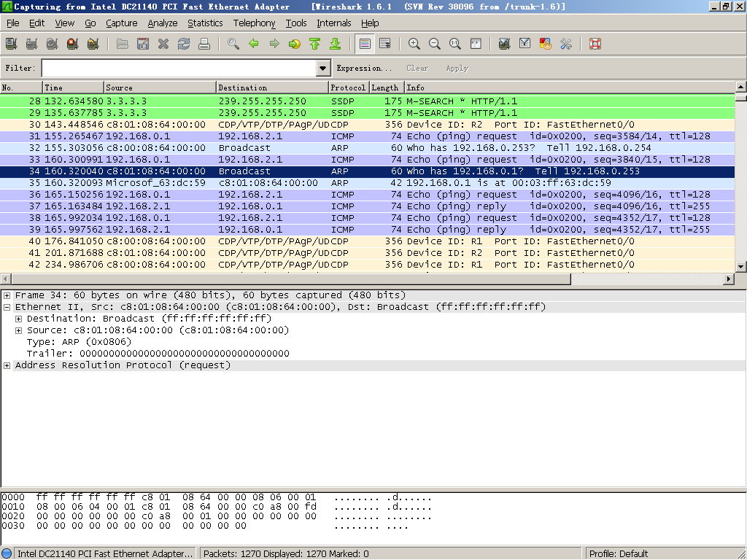Stop the running live capture

[x=72, y=44]
